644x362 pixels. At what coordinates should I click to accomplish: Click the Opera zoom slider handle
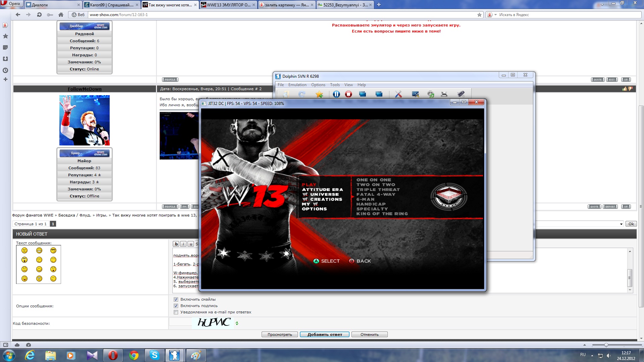[606, 345]
